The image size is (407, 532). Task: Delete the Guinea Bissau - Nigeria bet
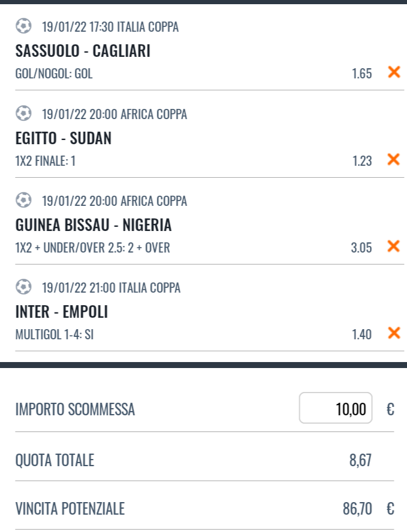coord(394,246)
